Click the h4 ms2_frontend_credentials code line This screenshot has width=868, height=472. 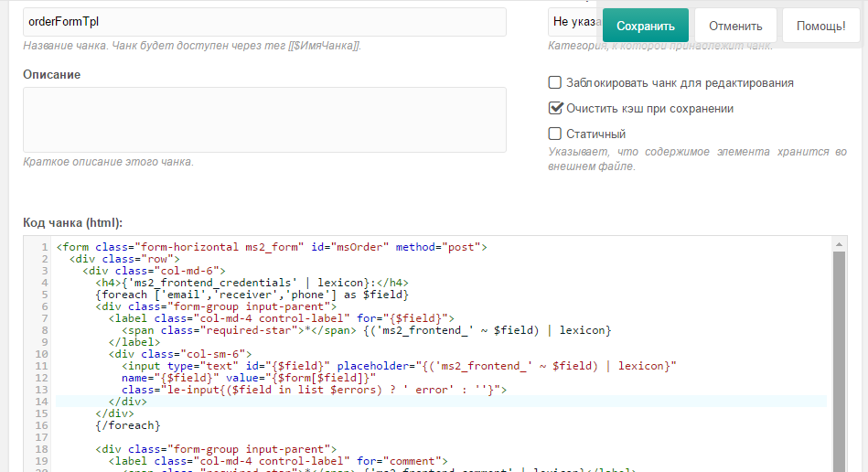coord(252,283)
